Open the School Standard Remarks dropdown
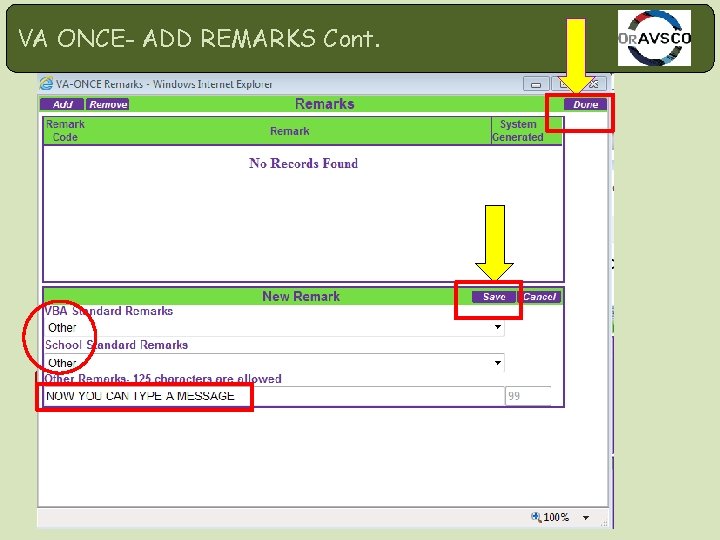Viewport: 720px width, 540px height. (x=275, y=363)
